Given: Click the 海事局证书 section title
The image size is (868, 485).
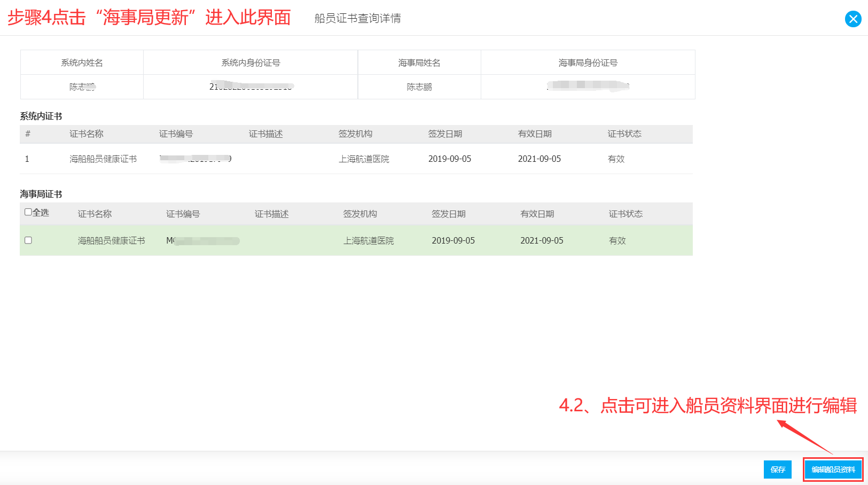Looking at the screenshot, I should (41, 194).
